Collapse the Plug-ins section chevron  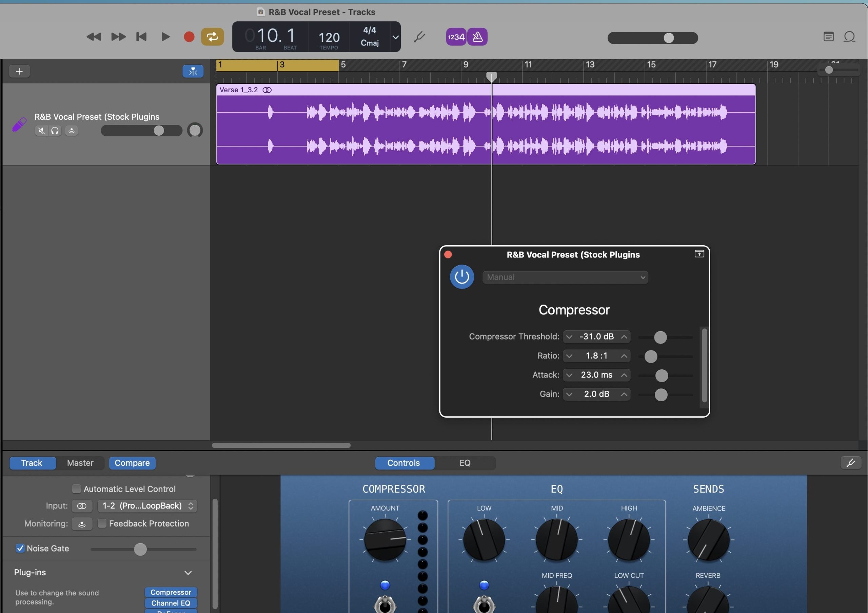[x=188, y=572]
